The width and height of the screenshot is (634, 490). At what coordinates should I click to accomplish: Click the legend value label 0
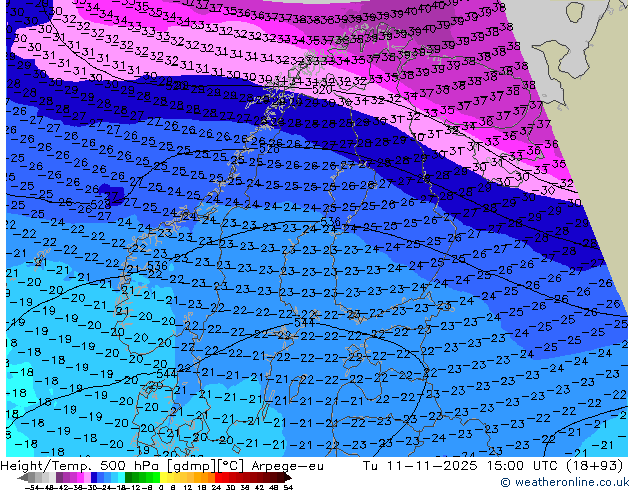click(x=161, y=487)
